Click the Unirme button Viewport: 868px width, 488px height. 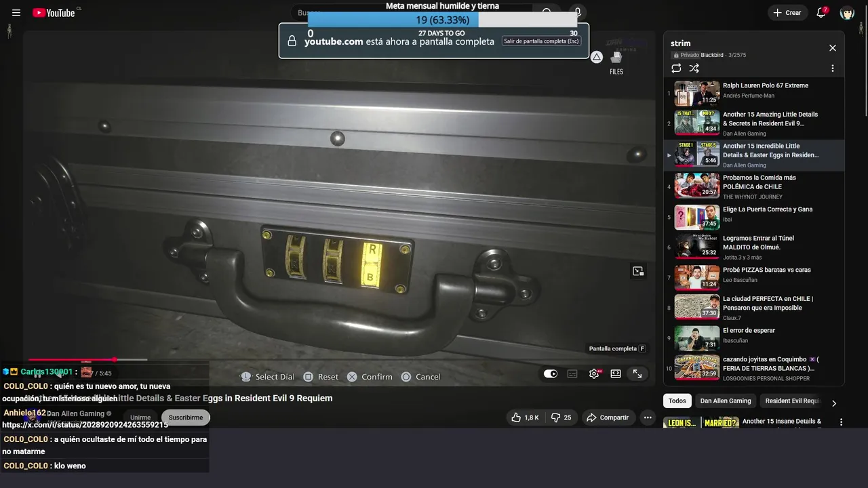tap(140, 418)
